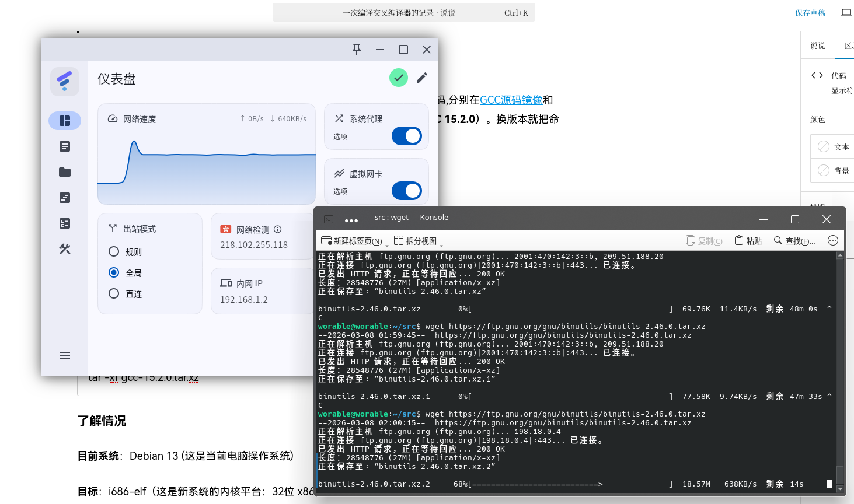
Task: Open the GCC源码镜像 hyperlink
Action: click(511, 100)
